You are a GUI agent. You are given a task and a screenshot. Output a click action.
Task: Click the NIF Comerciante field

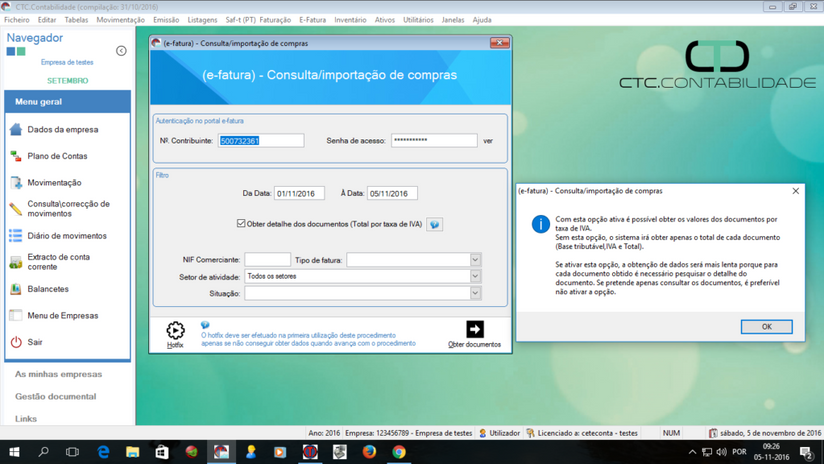pyautogui.click(x=267, y=260)
